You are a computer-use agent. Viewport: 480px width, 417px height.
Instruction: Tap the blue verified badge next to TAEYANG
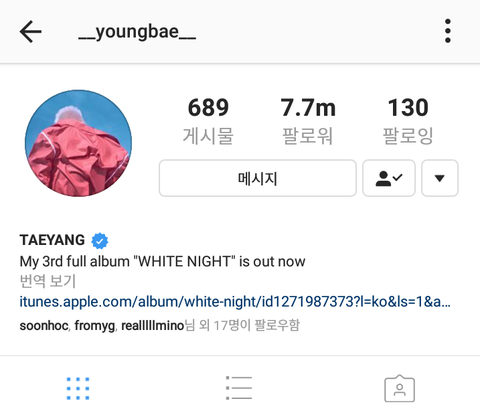(100, 241)
